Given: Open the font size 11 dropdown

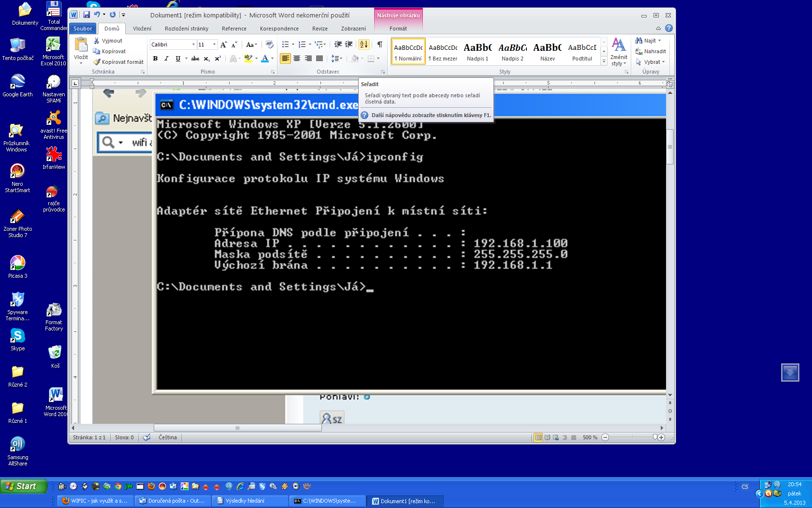Looking at the screenshot, I should click(214, 45).
